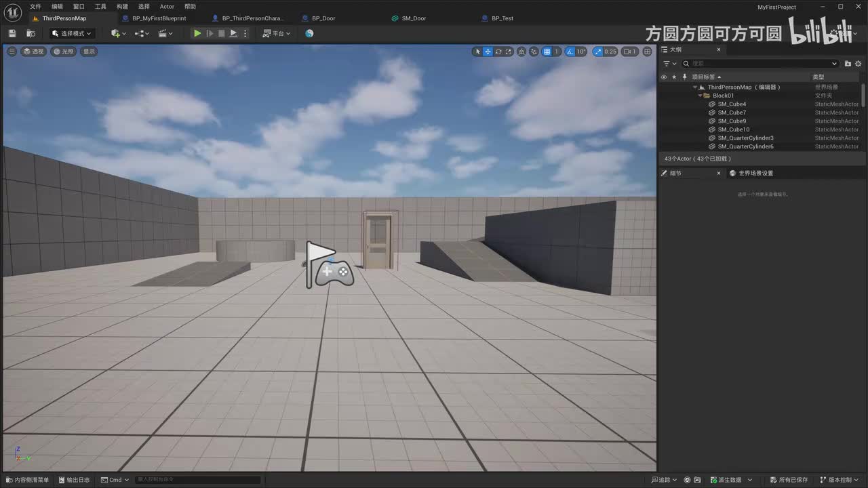Click the 显示 show flags button
The height and width of the screenshot is (488, 868).
pyautogui.click(x=90, y=52)
